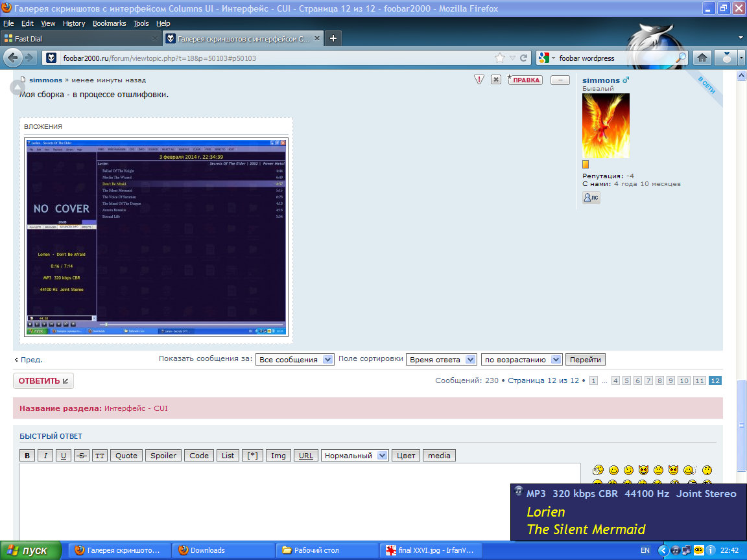Screen dimensions: 747x560
Task: Open the attached foobar screenshot thumbnail
Action: [x=157, y=236]
